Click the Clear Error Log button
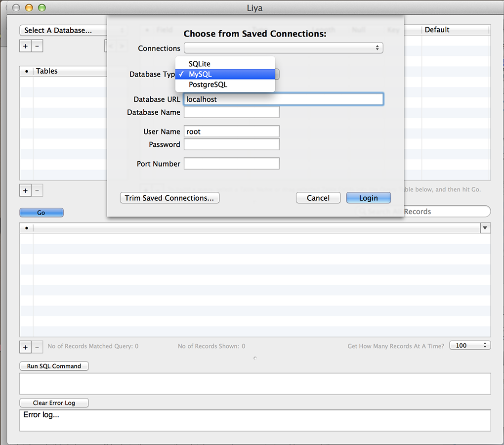 tap(54, 403)
